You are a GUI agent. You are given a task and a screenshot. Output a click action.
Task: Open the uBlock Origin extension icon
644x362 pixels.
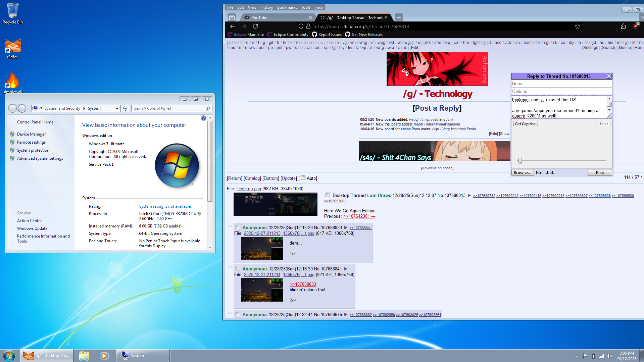coord(636,26)
